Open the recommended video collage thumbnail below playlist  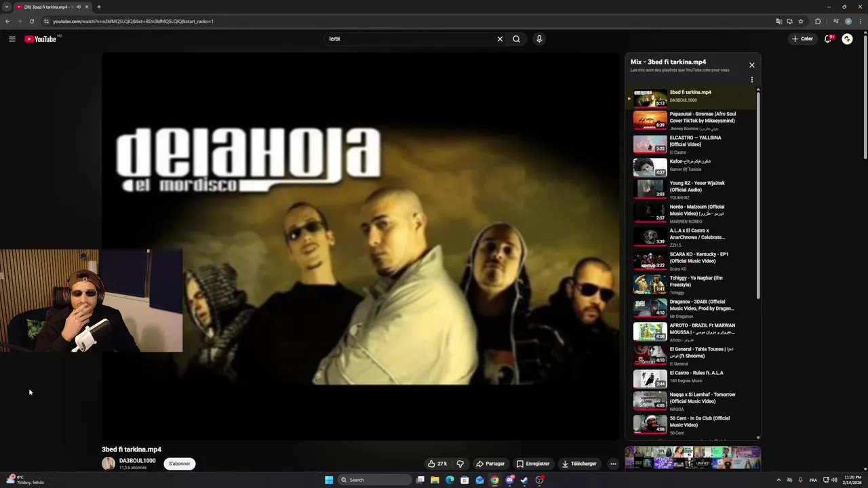pyautogui.click(x=692, y=457)
